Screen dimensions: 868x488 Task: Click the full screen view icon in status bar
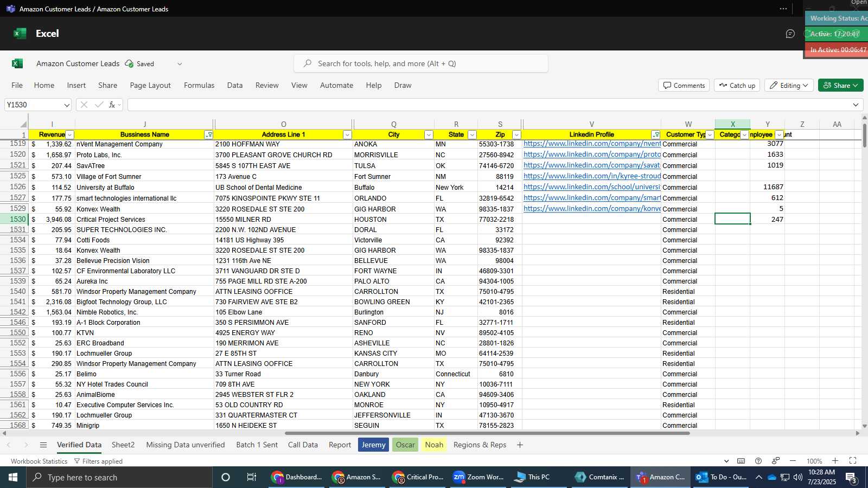pyautogui.click(x=853, y=461)
